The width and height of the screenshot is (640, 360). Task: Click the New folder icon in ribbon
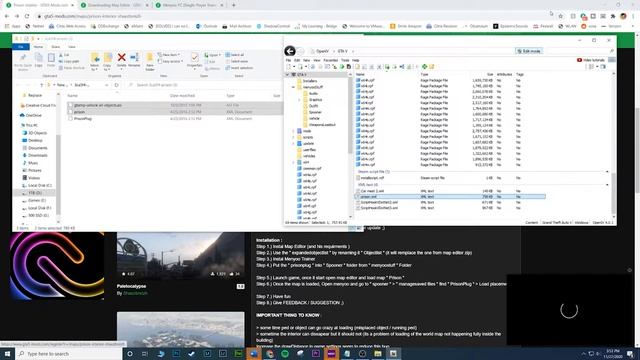click(x=150, y=57)
